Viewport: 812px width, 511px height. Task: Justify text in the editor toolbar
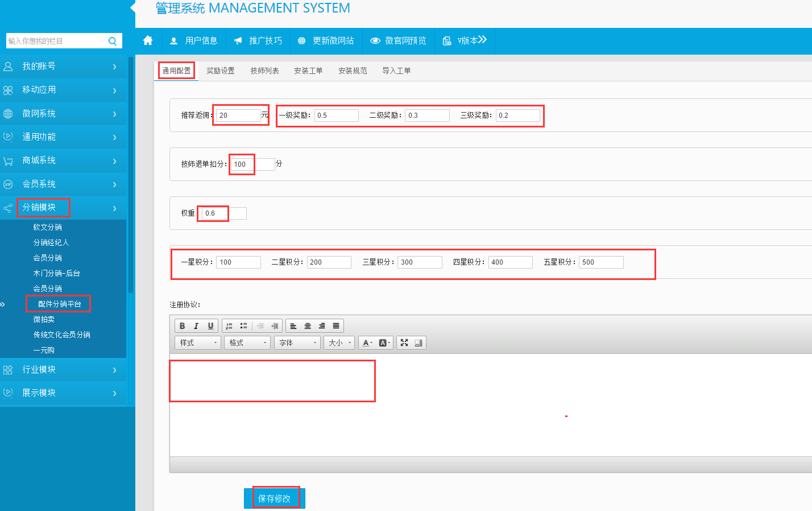(336, 326)
